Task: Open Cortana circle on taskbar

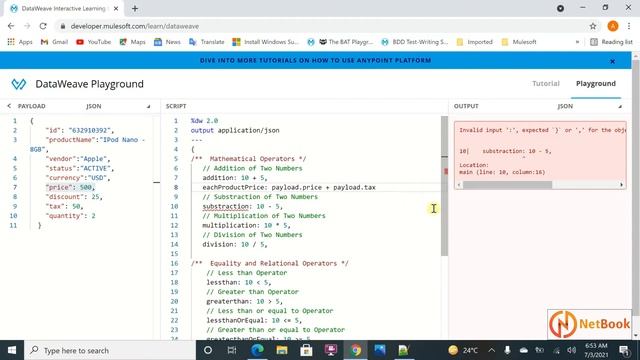Action: 208,350
